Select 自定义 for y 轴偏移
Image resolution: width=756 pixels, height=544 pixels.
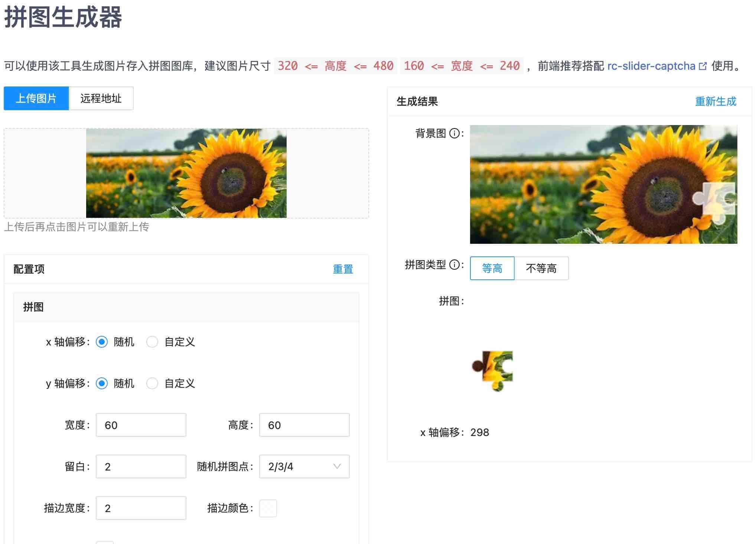[152, 383]
